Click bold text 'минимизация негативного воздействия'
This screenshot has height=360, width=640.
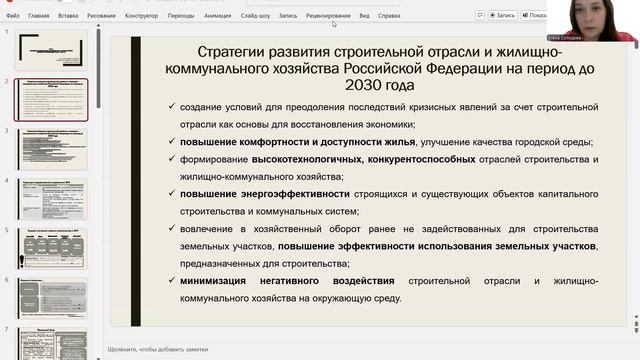pyautogui.click(x=287, y=281)
